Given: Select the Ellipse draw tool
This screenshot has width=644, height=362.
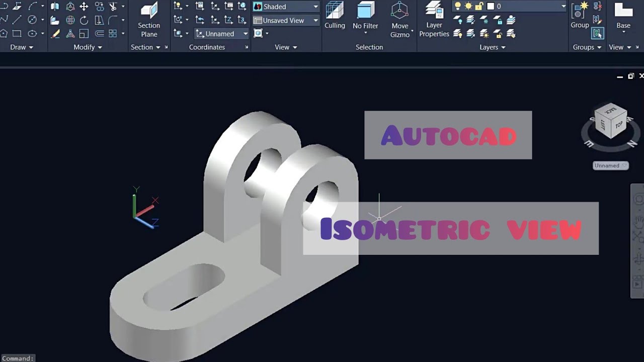Looking at the screenshot, I should (32, 34).
